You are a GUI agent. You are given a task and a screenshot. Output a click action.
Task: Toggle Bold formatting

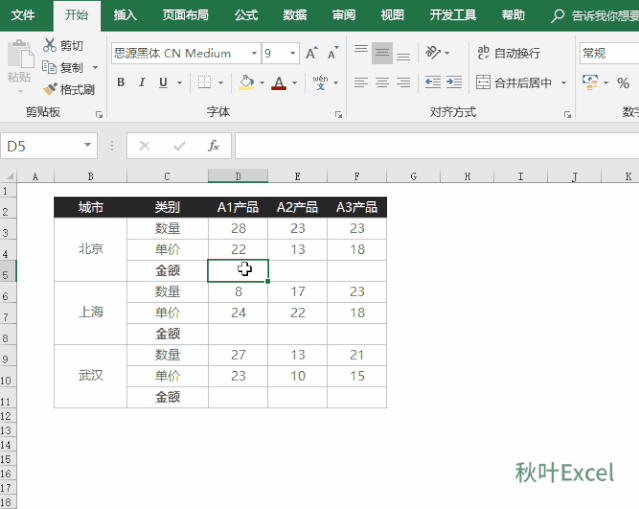point(121,83)
